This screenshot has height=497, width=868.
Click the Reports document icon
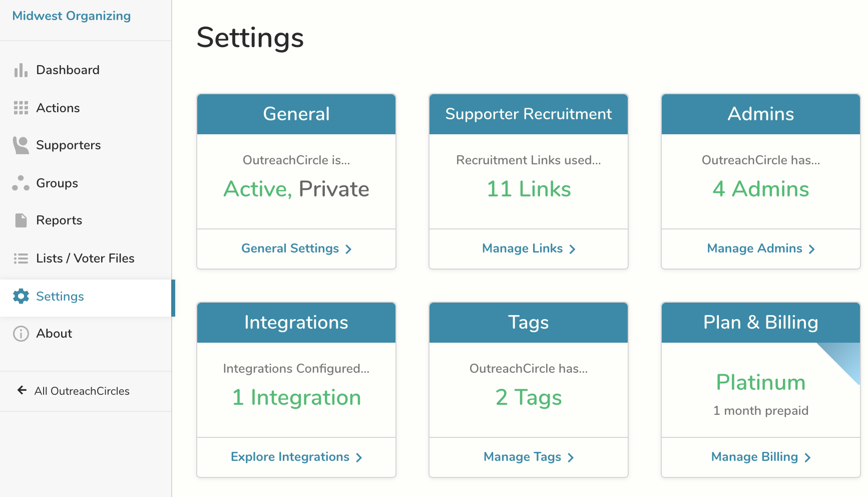tap(21, 220)
